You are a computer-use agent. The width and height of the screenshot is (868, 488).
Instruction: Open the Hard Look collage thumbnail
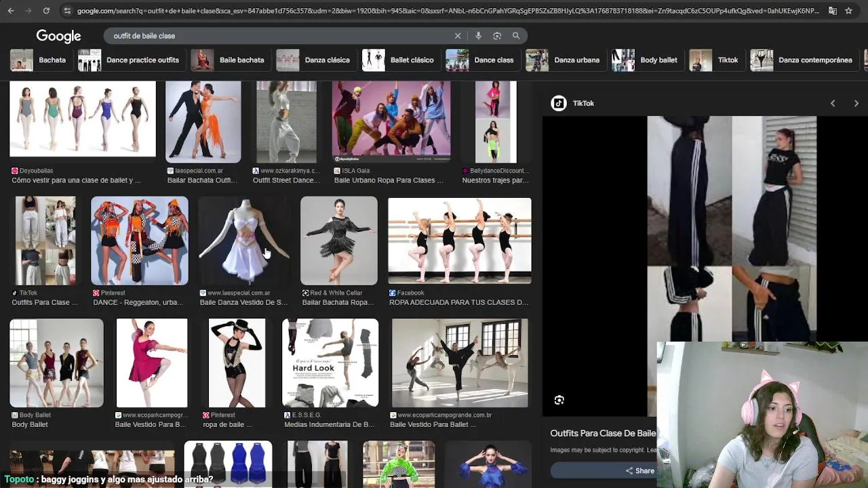[330, 363]
